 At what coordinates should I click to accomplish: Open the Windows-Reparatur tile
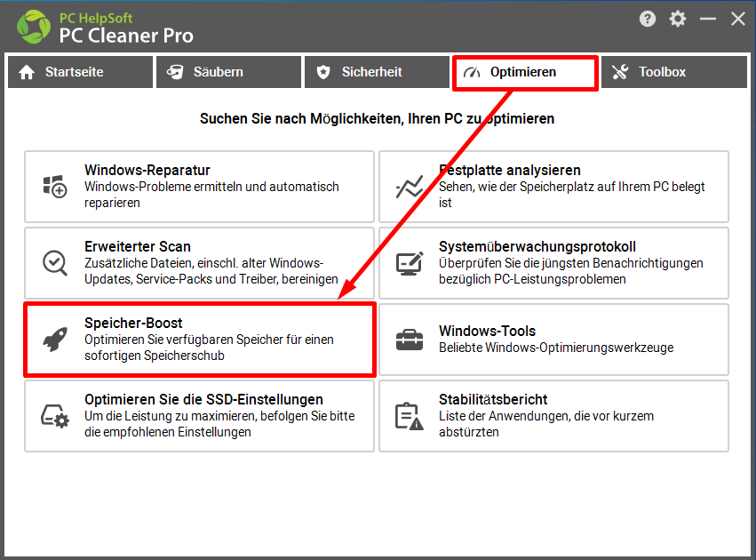click(x=200, y=187)
